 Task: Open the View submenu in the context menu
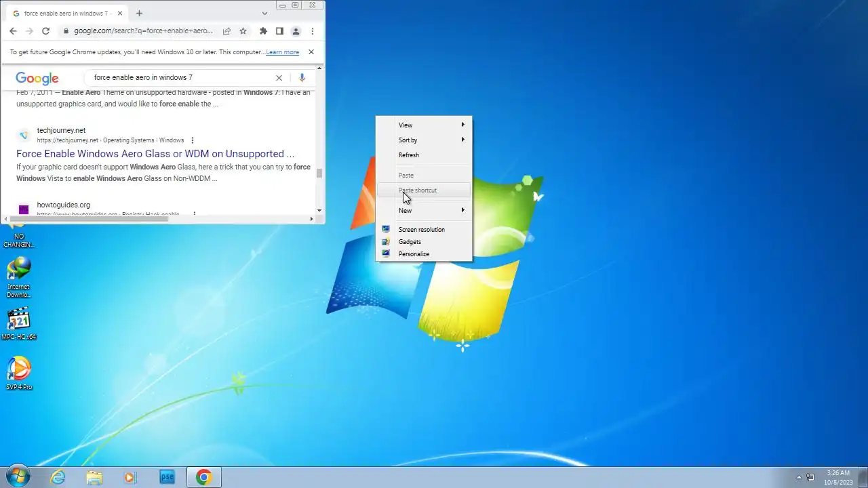point(424,125)
